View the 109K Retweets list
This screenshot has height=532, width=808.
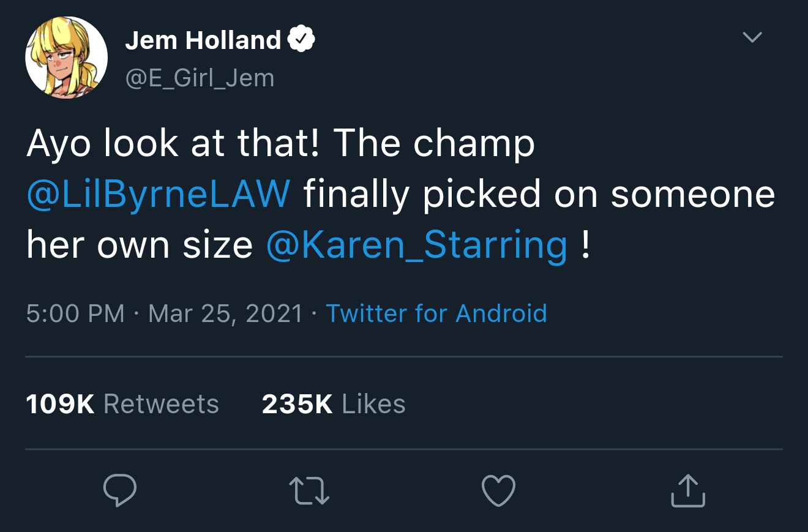click(x=122, y=404)
